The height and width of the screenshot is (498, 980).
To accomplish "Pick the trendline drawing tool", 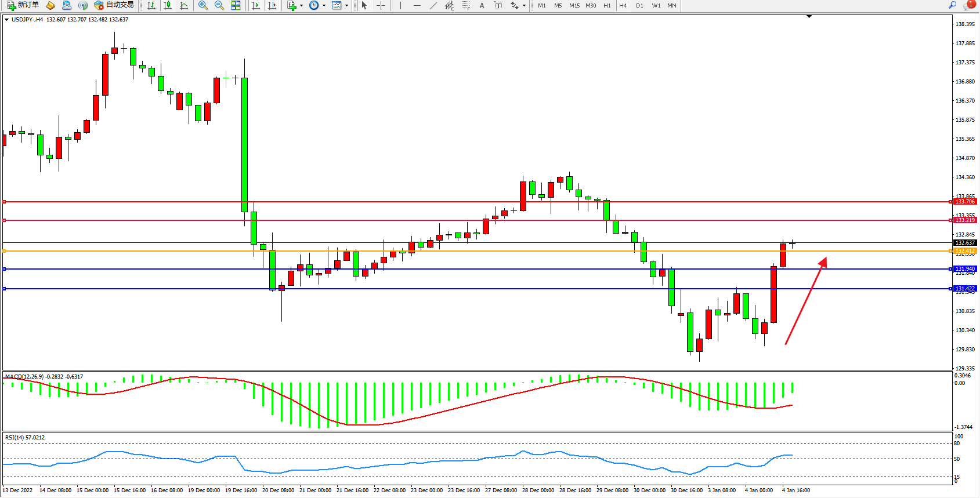I will coord(433,5).
